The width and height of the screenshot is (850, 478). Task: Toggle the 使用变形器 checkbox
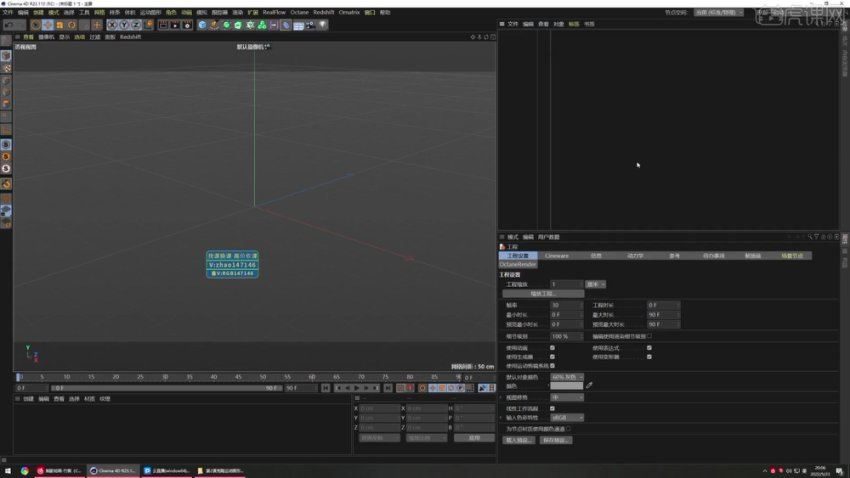[x=649, y=357]
